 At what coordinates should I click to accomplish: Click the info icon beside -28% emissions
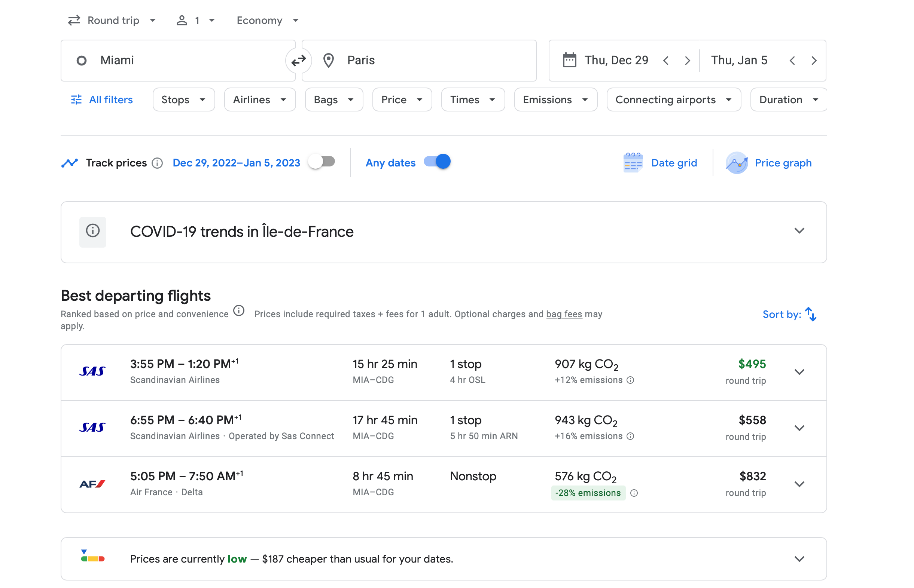(634, 493)
